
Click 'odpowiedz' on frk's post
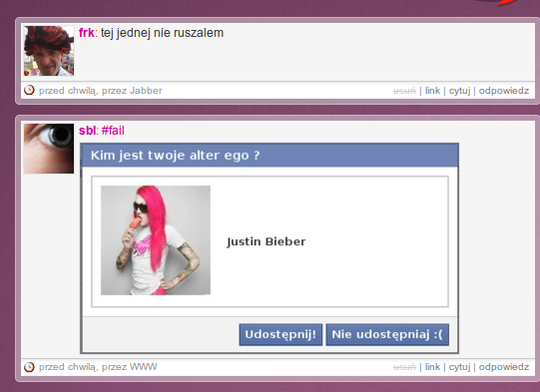coord(504,91)
